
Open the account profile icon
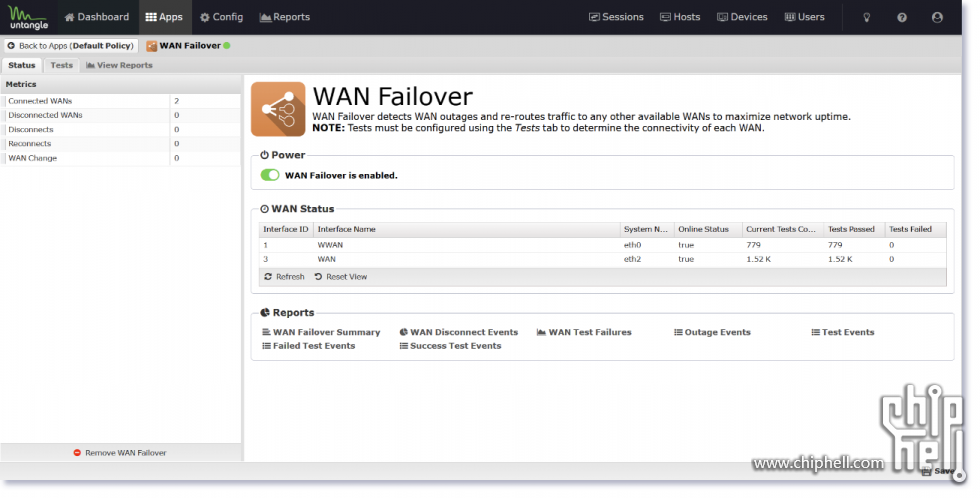[x=937, y=17]
